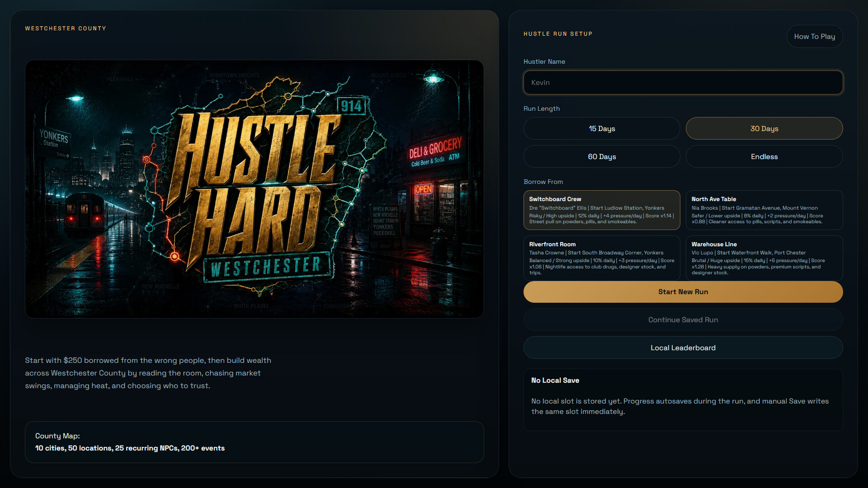Click '10 cities, 50 locations' stats line
Screen dimensions: 868x488
[130, 448]
